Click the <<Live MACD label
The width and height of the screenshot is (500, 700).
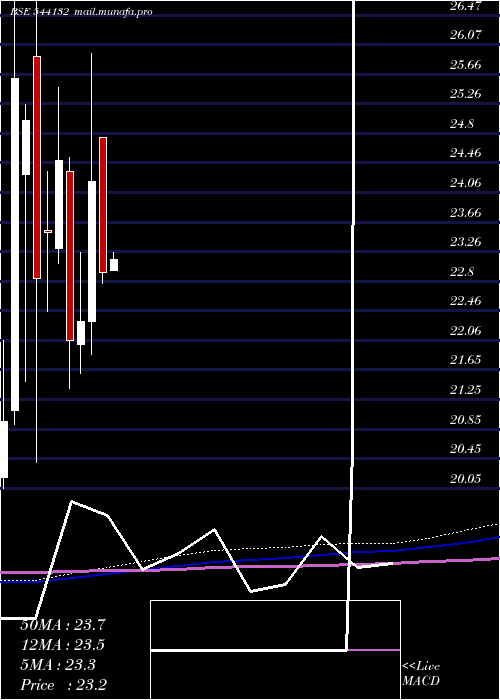(421, 674)
